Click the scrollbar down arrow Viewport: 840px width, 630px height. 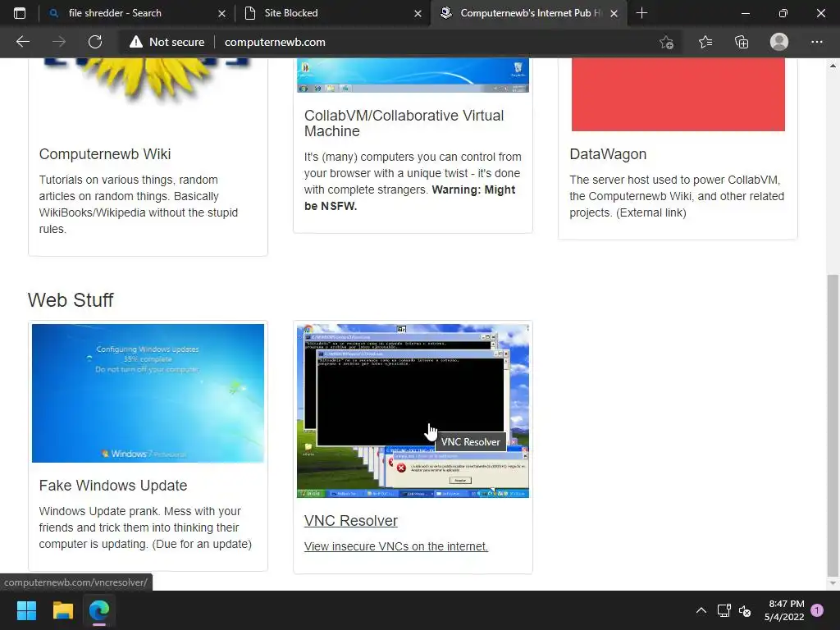833,583
